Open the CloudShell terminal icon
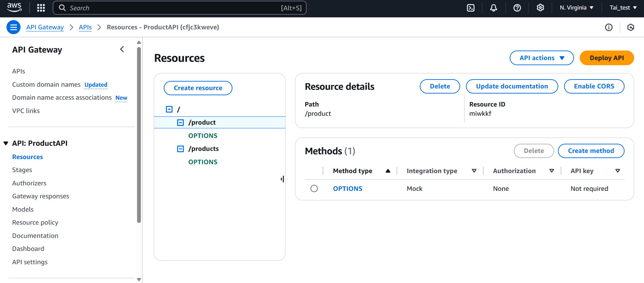The width and height of the screenshot is (644, 283). [x=471, y=8]
